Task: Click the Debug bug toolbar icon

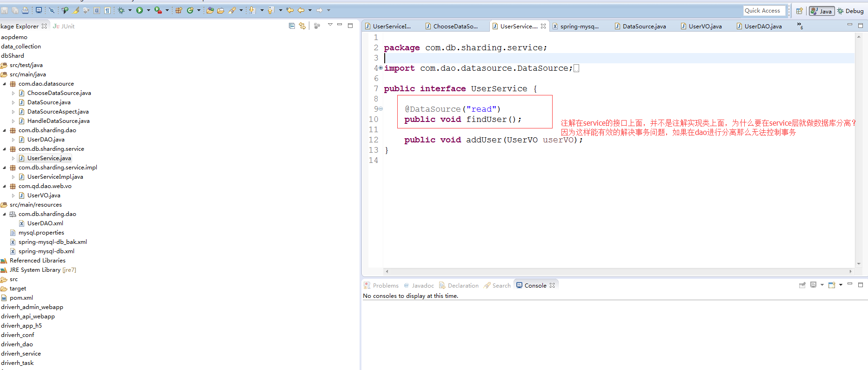Action: [121, 10]
